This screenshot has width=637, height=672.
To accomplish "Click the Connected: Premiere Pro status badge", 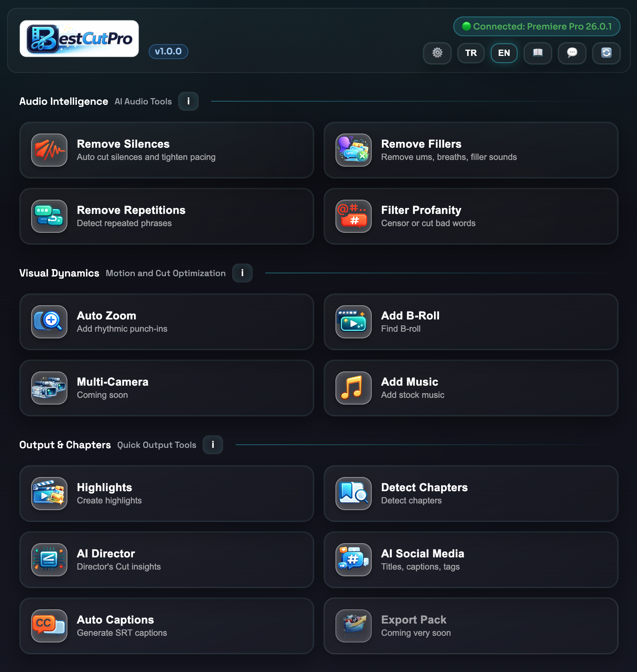I will tap(537, 26).
